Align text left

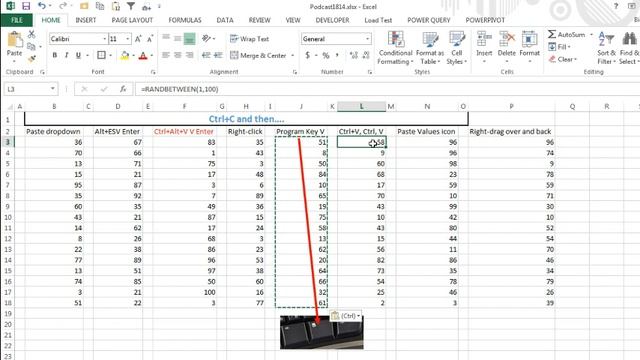[166, 55]
